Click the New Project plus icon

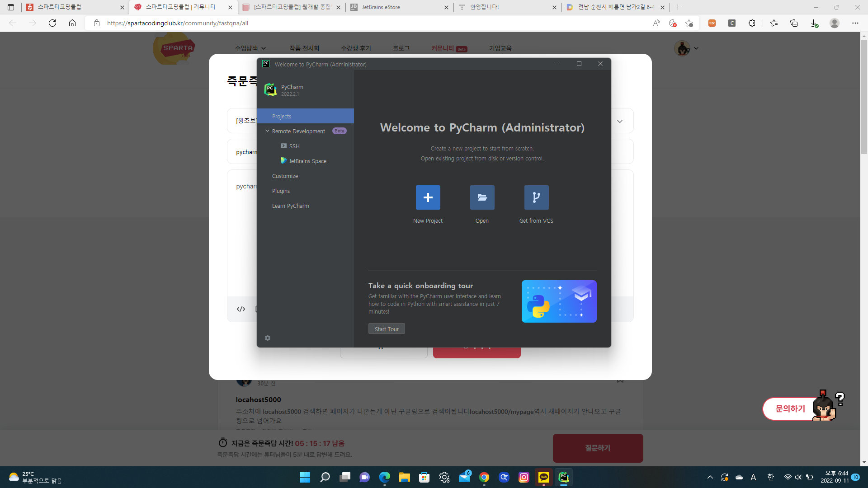click(428, 197)
